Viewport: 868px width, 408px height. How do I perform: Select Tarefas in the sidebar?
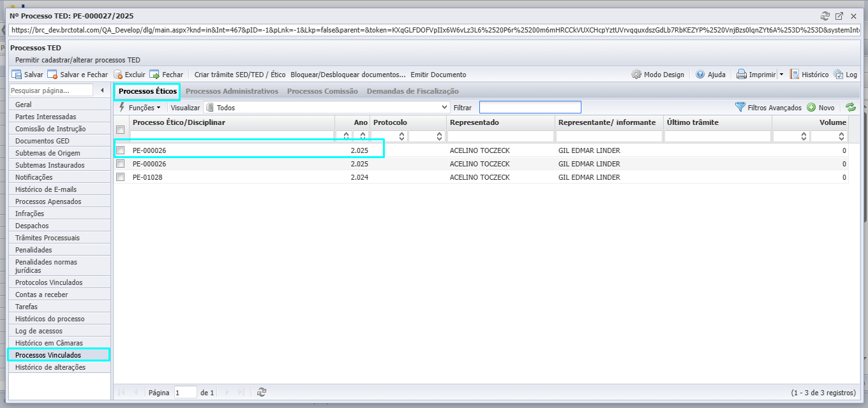tap(59, 307)
